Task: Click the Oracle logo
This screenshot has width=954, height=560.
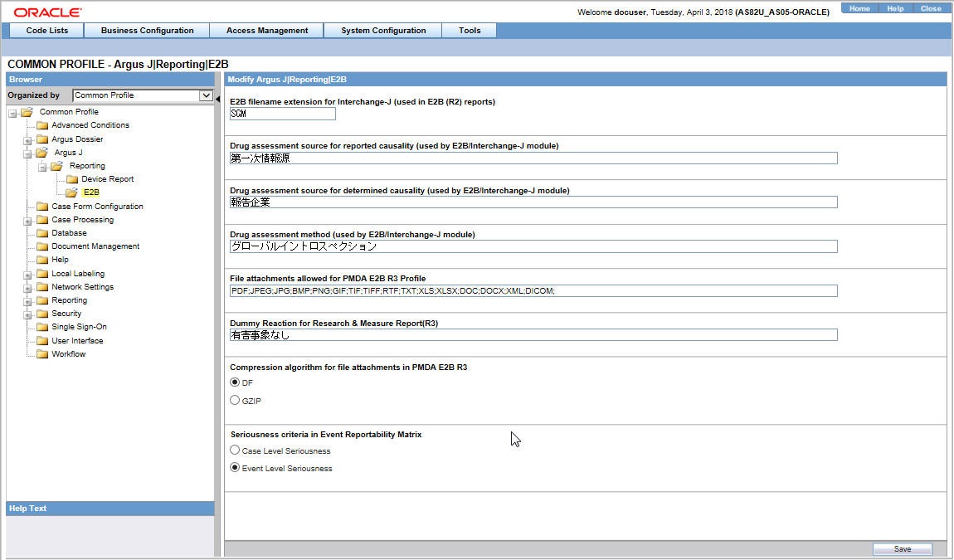Action: [x=47, y=12]
